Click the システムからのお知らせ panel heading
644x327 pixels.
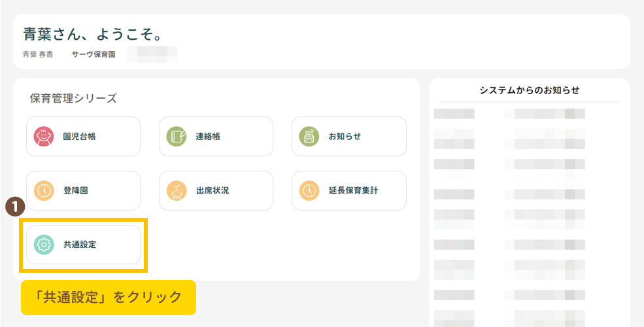(530, 90)
